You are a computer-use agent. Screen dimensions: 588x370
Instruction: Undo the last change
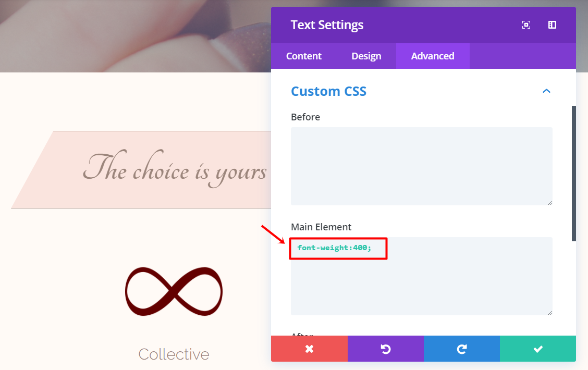(386, 349)
